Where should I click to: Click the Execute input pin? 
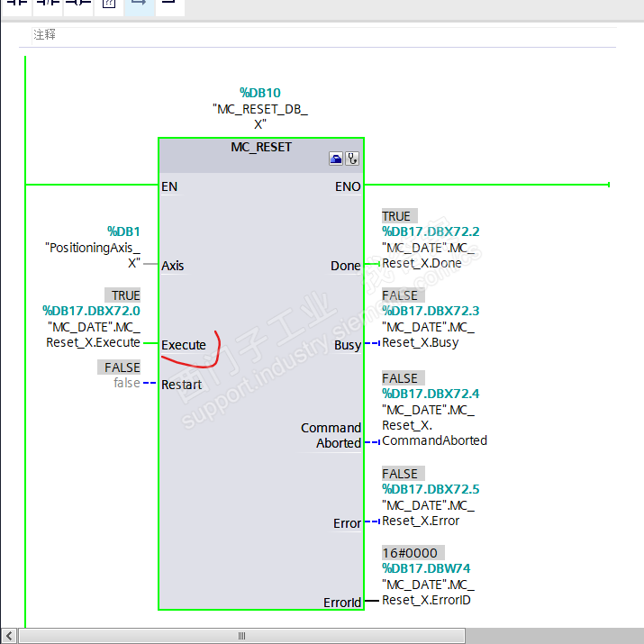[184, 345]
